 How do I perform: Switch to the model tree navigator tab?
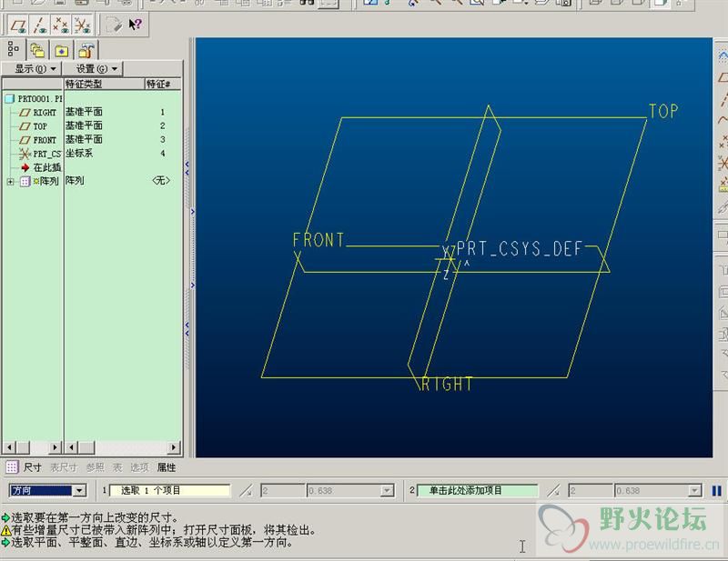[x=13, y=49]
